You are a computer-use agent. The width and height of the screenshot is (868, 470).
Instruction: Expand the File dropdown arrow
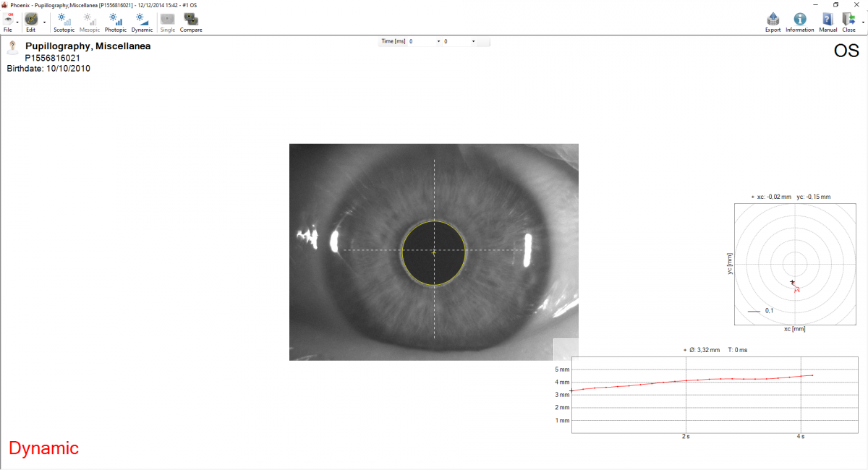(x=17, y=22)
